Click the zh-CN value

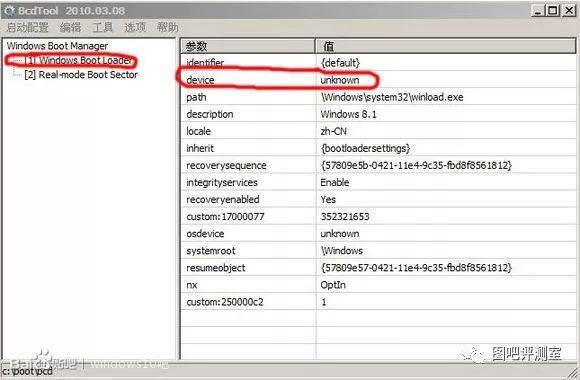tap(334, 131)
